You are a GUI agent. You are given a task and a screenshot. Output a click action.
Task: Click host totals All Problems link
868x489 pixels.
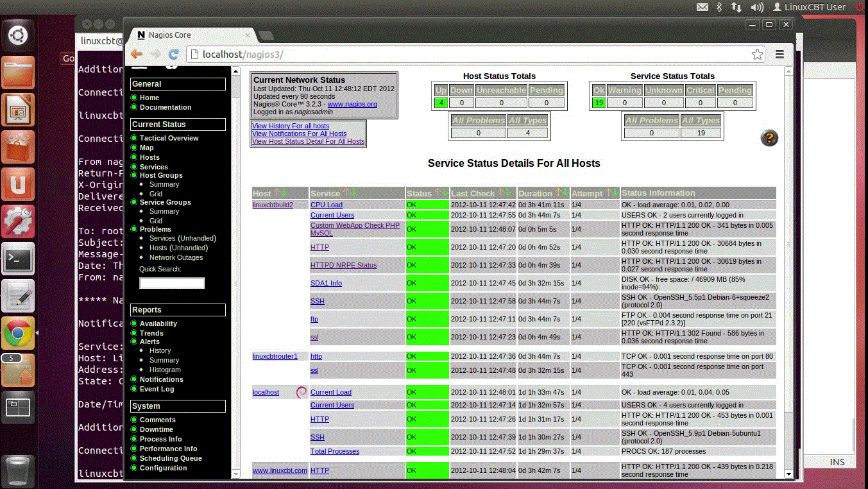tap(478, 121)
